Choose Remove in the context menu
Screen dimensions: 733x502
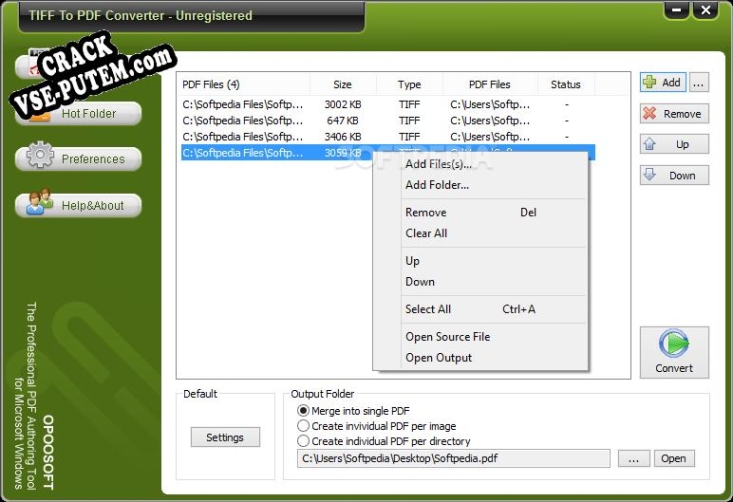click(x=480, y=212)
